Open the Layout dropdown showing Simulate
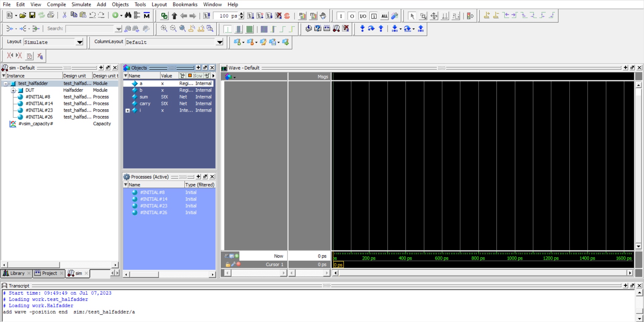The width and height of the screenshot is (644, 322). click(x=79, y=42)
